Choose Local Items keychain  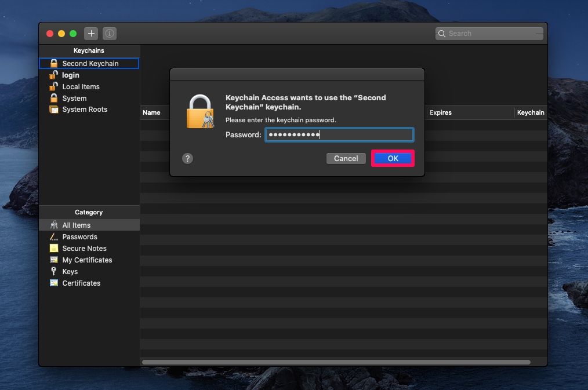[89, 86]
